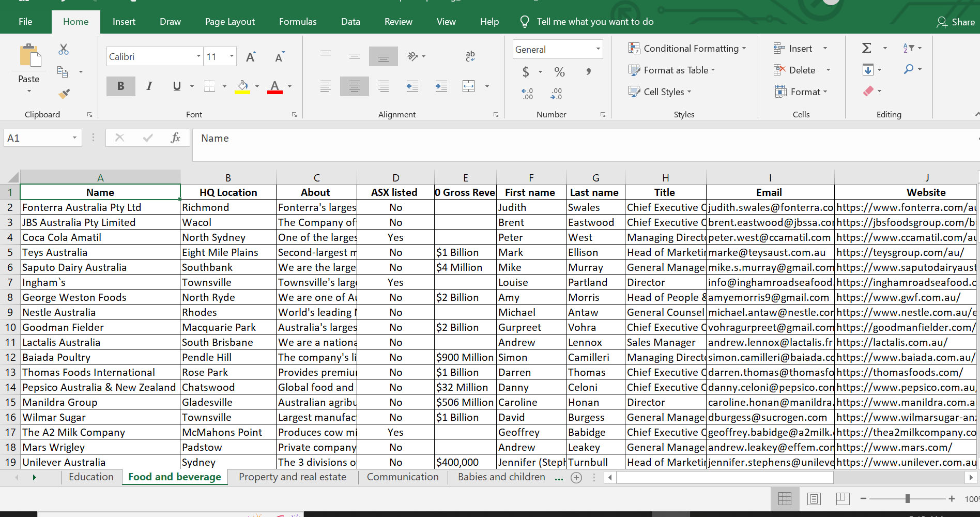The width and height of the screenshot is (980, 517).
Task: Toggle Bold formatting
Action: pos(120,86)
